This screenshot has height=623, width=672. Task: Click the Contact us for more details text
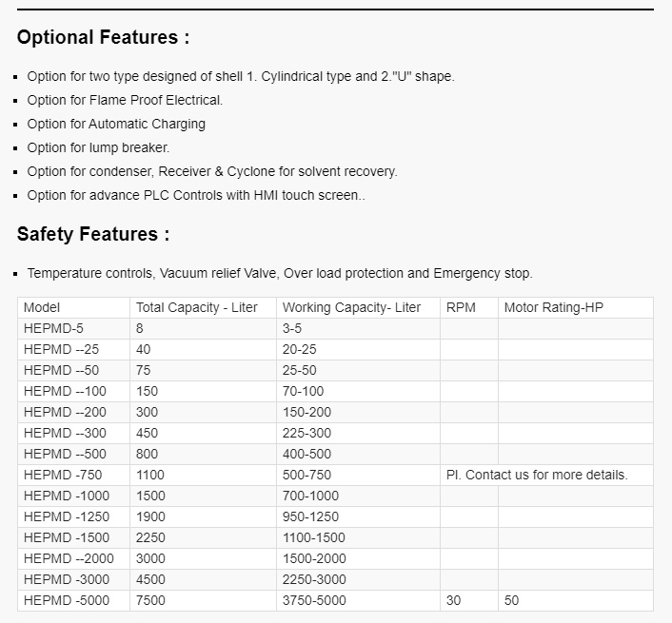tap(537, 475)
